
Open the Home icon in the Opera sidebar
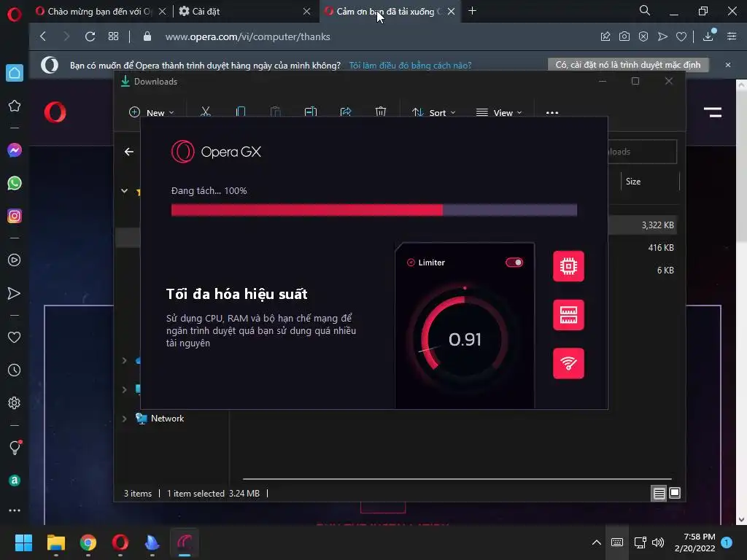click(15, 73)
